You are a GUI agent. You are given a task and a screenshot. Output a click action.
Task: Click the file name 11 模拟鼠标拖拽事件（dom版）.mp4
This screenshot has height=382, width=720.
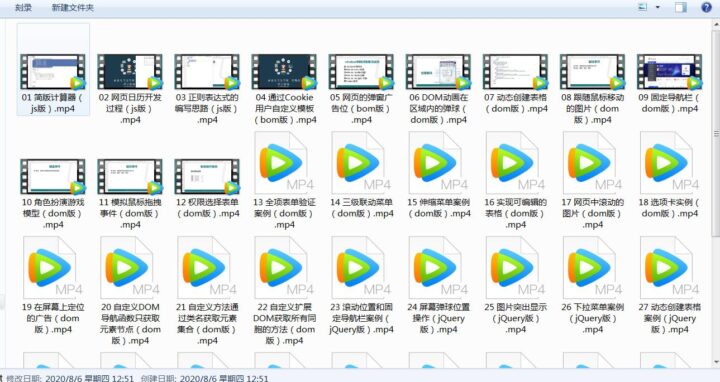tap(130, 213)
